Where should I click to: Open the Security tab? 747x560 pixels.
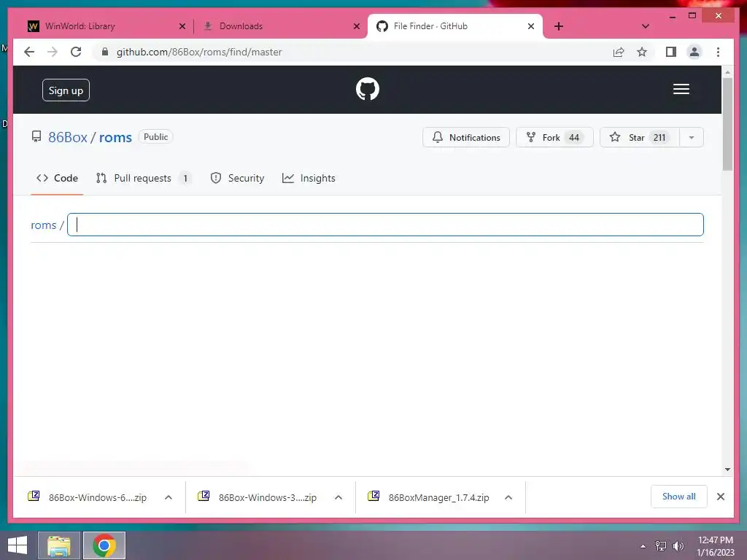pyautogui.click(x=237, y=178)
